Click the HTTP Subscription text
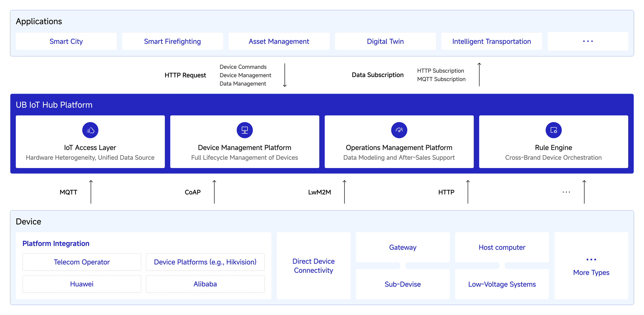 (x=440, y=71)
